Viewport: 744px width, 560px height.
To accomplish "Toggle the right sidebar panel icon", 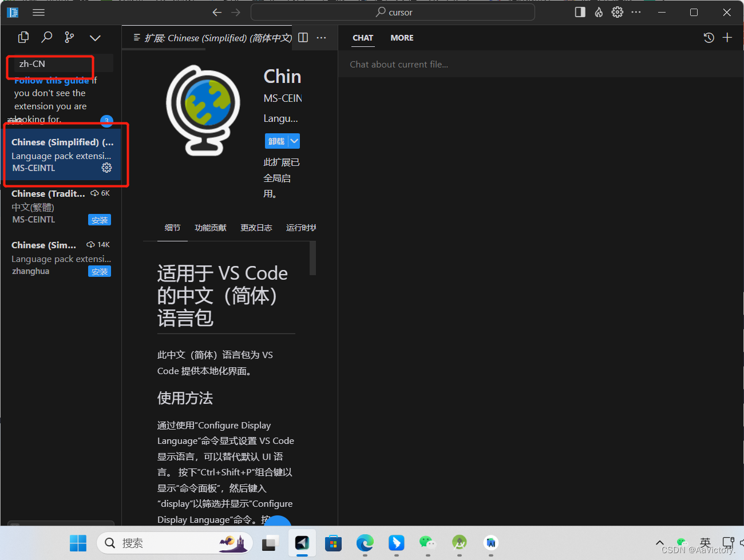I will (x=579, y=11).
